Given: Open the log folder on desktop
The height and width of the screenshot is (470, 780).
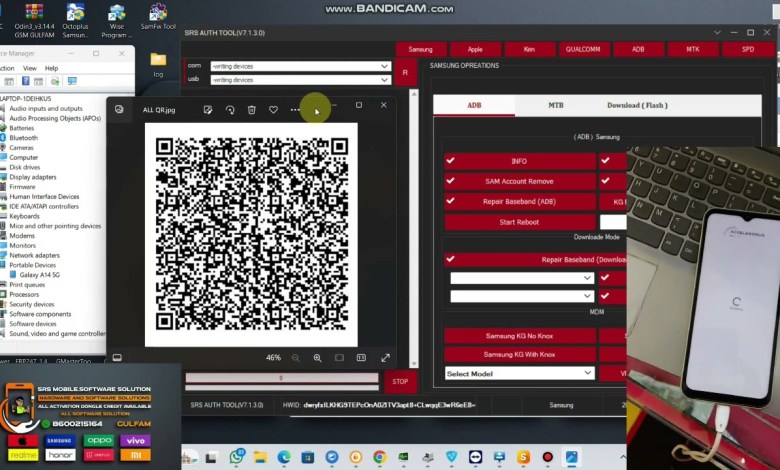Looking at the screenshot, I should point(158,65).
